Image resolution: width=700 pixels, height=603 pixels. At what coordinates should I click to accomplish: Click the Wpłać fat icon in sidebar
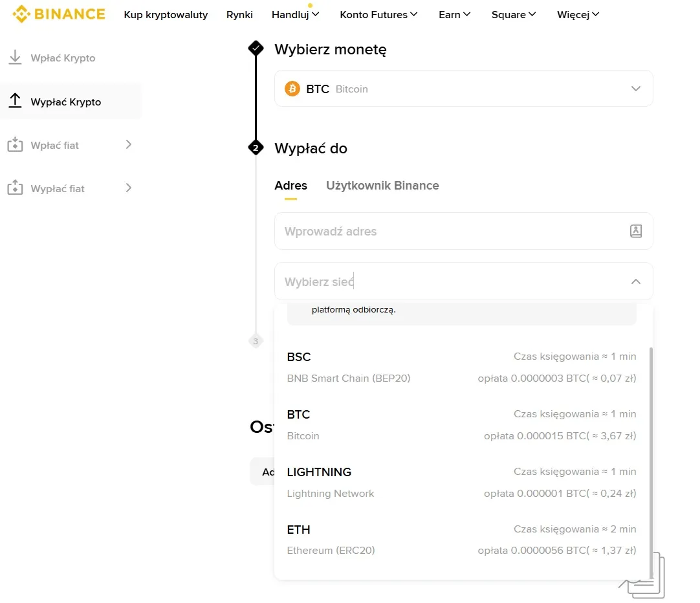pos(15,145)
